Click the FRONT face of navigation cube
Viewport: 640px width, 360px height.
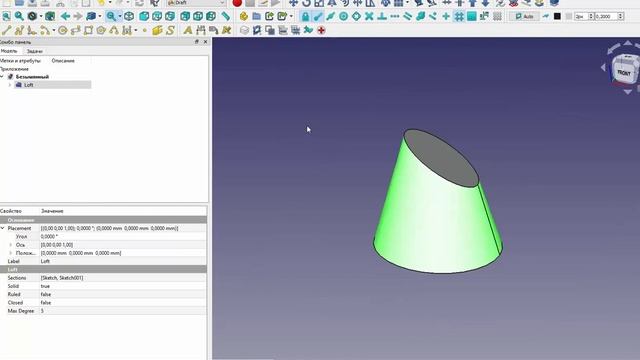[624, 72]
